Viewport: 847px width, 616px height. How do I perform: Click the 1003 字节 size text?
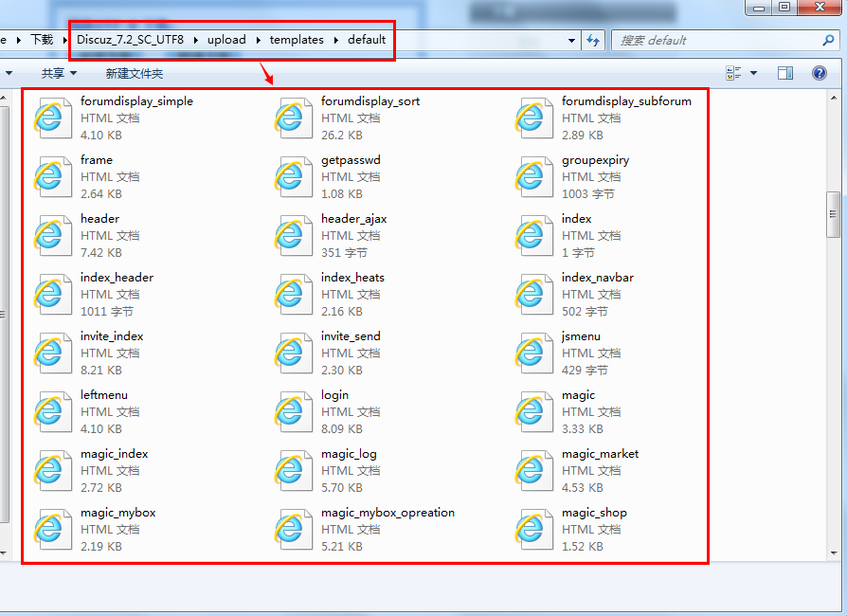(x=587, y=194)
